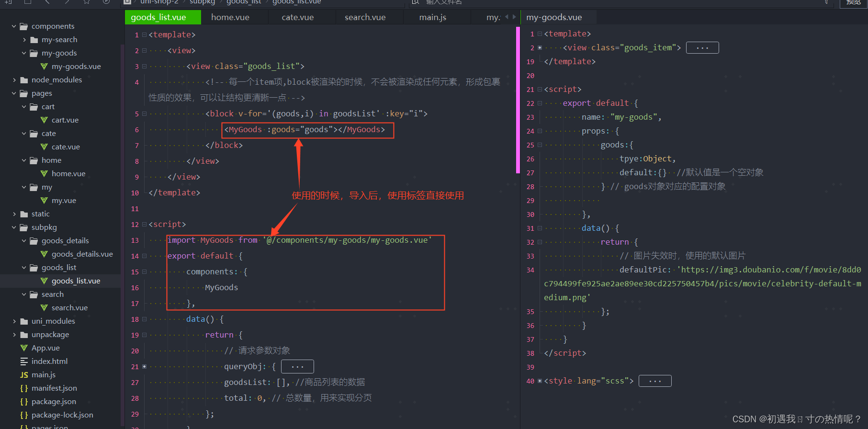Screen dimensions: 868x429
Task: Fold the template block at line 1 in goods_list.vue
Action: click(x=144, y=35)
